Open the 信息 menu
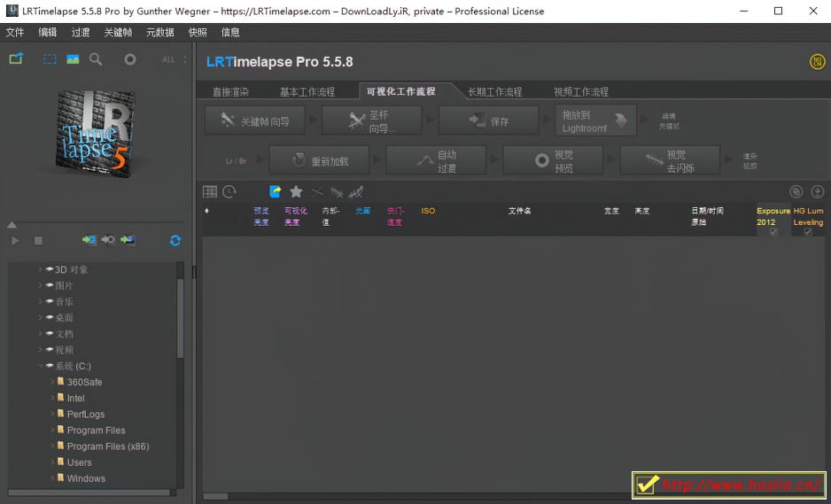The height and width of the screenshot is (504, 831). coord(230,32)
